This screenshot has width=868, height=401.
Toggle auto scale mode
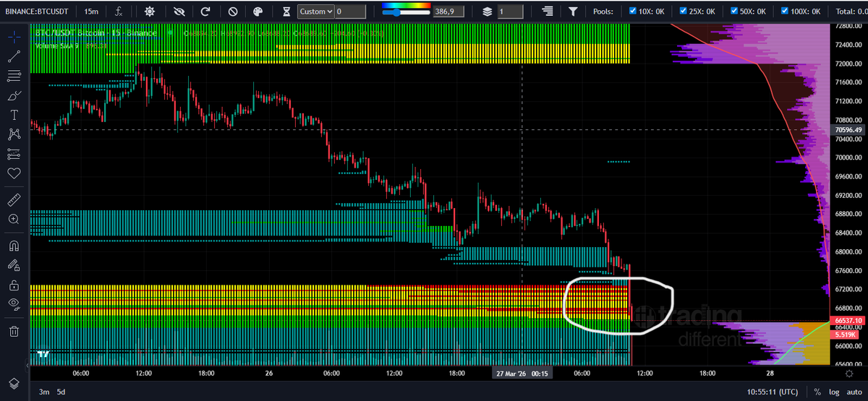point(854,392)
